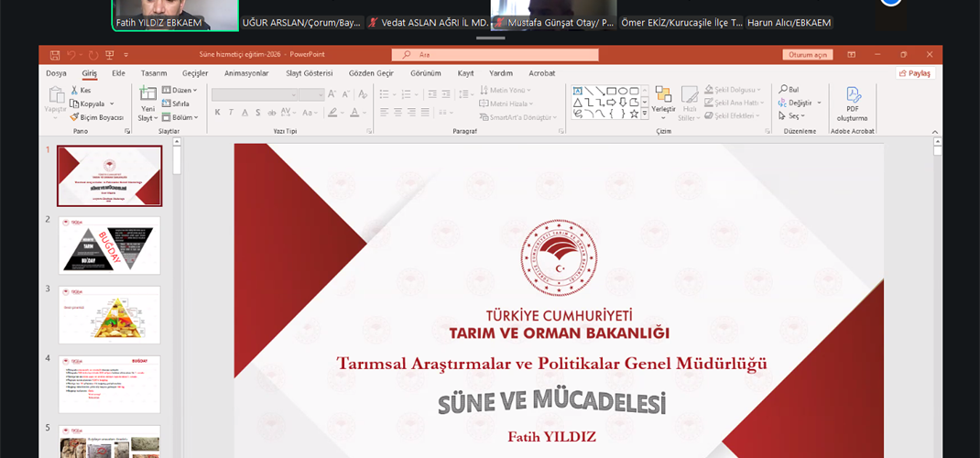Viewport: 980px width, 458px height.
Task: Toggle text shadow (S)
Action: (x=257, y=113)
